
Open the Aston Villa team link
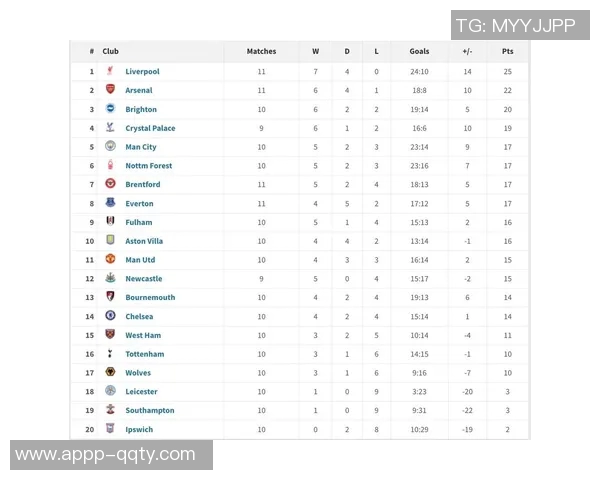pyautogui.click(x=144, y=241)
